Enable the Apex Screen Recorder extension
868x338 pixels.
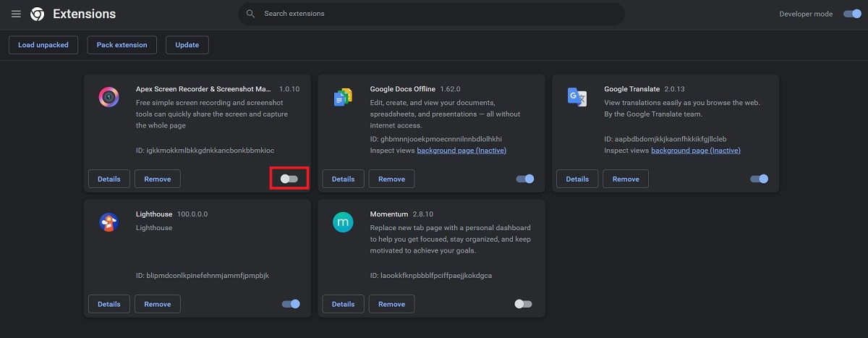pos(289,179)
